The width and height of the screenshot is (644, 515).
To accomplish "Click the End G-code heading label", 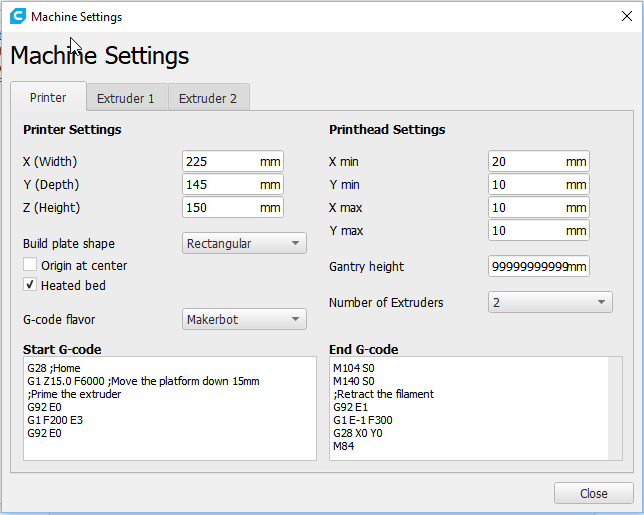I will [364, 349].
